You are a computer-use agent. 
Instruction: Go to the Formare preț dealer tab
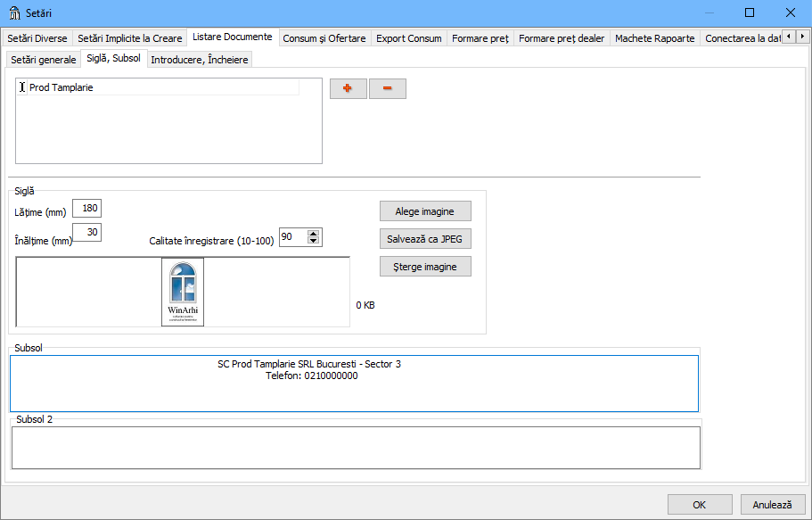point(562,38)
